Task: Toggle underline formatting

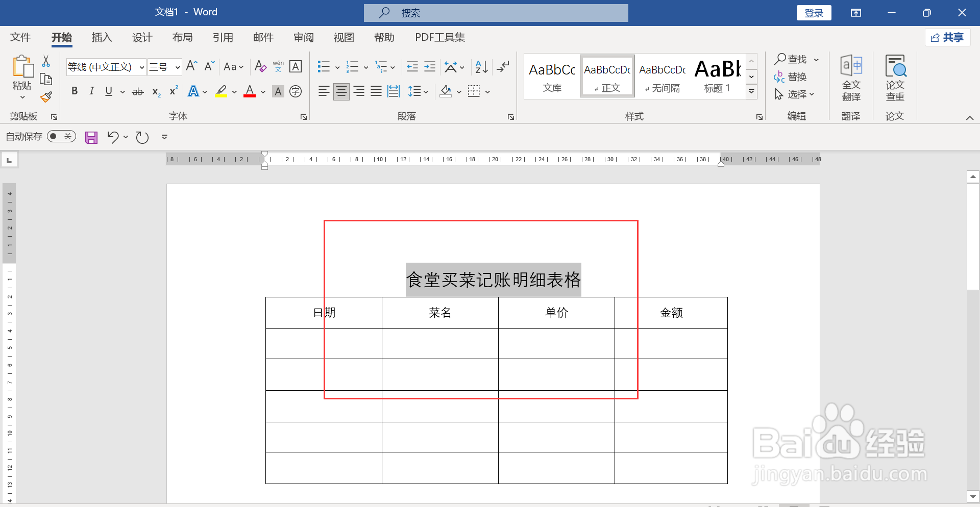Action: (109, 91)
